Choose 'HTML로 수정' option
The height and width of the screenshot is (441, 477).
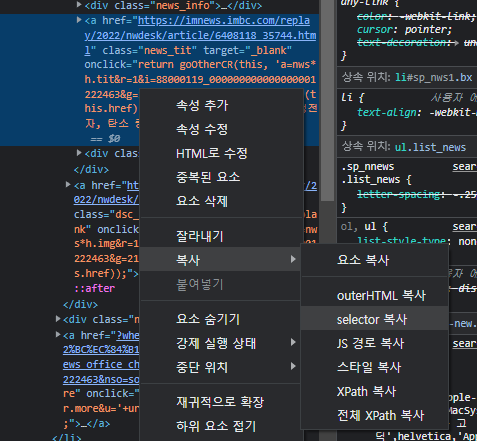221,153
